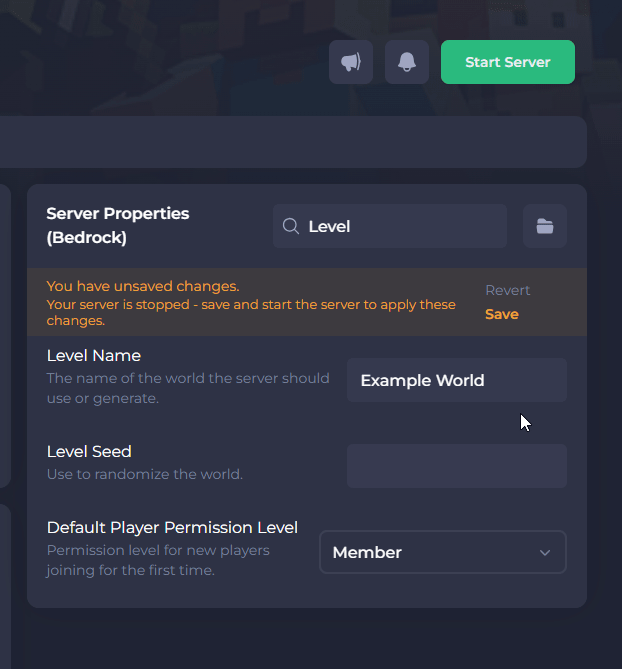Click the magnifying glass search icon
Viewport: 622px width, 669px height.
pyautogui.click(x=291, y=226)
